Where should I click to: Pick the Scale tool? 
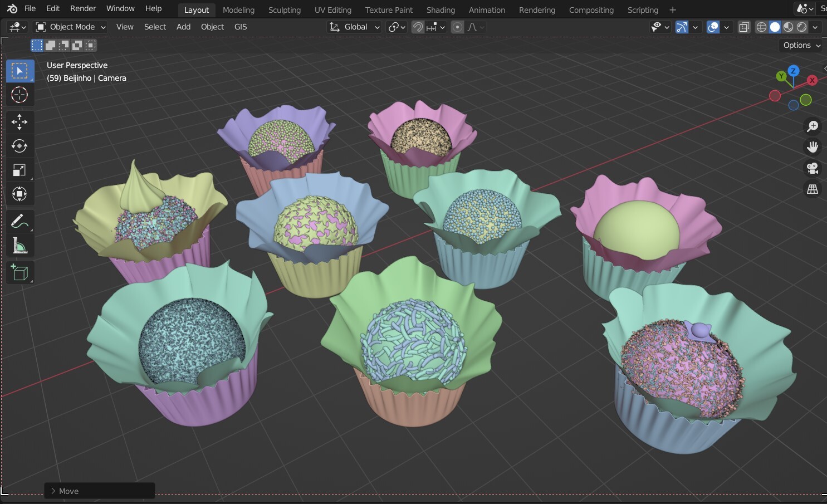tap(19, 170)
